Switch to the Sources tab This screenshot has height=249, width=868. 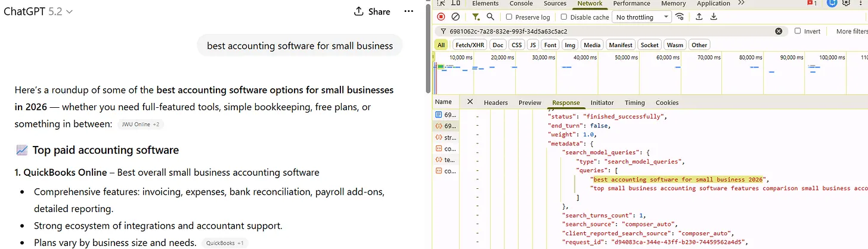[x=555, y=4]
